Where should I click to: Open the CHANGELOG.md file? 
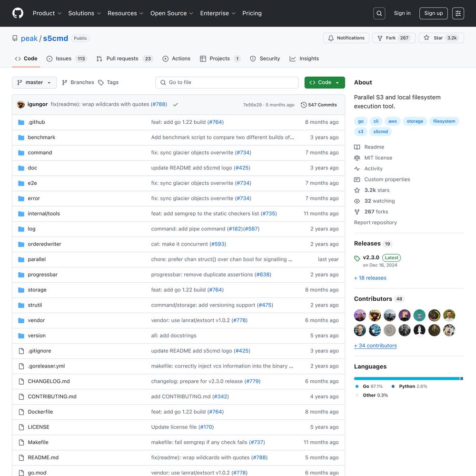pyautogui.click(x=49, y=381)
